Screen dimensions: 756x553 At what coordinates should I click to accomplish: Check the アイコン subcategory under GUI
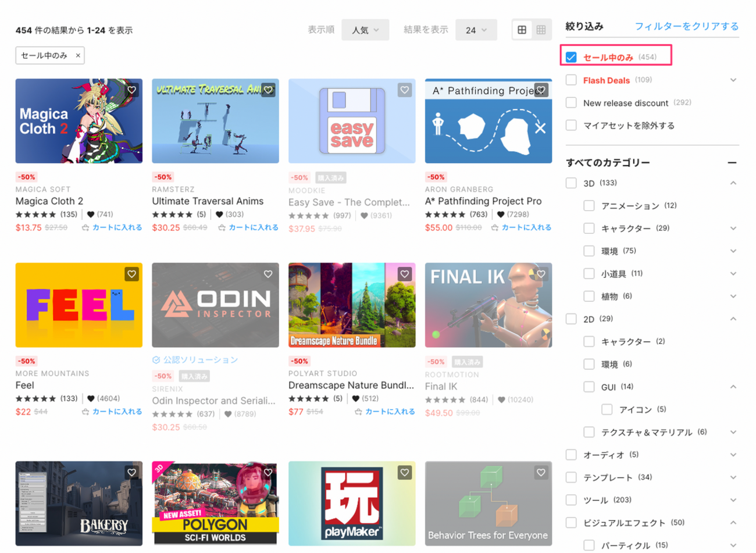(607, 409)
